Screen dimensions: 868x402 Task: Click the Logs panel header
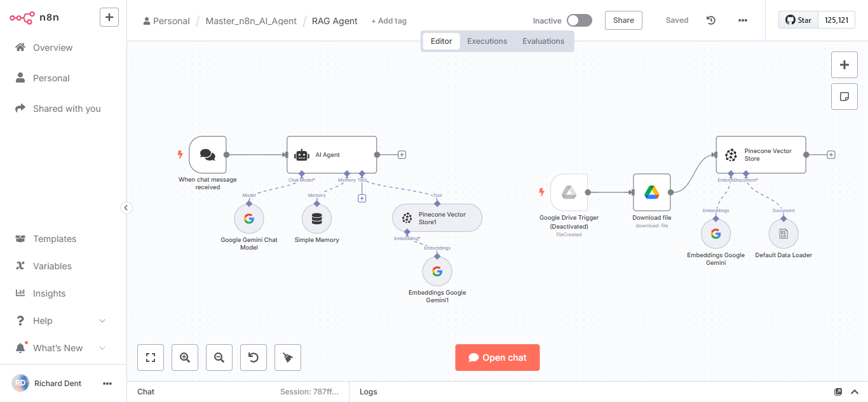pyautogui.click(x=369, y=392)
